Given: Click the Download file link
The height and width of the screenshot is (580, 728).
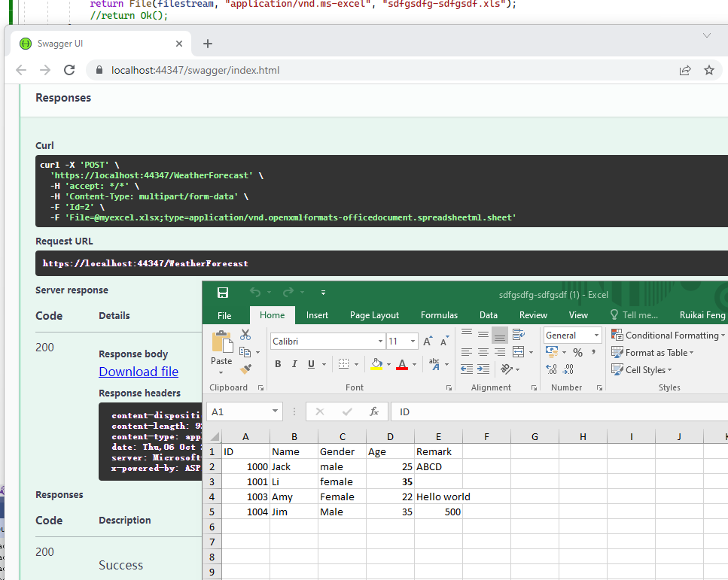Looking at the screenshot, I should pyautogui.click(x=139, y=372).
